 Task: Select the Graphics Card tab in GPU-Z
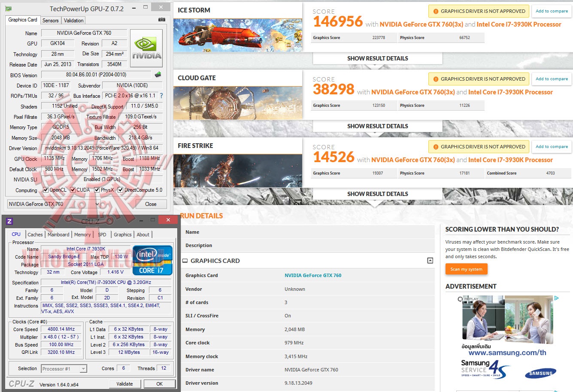23,20
